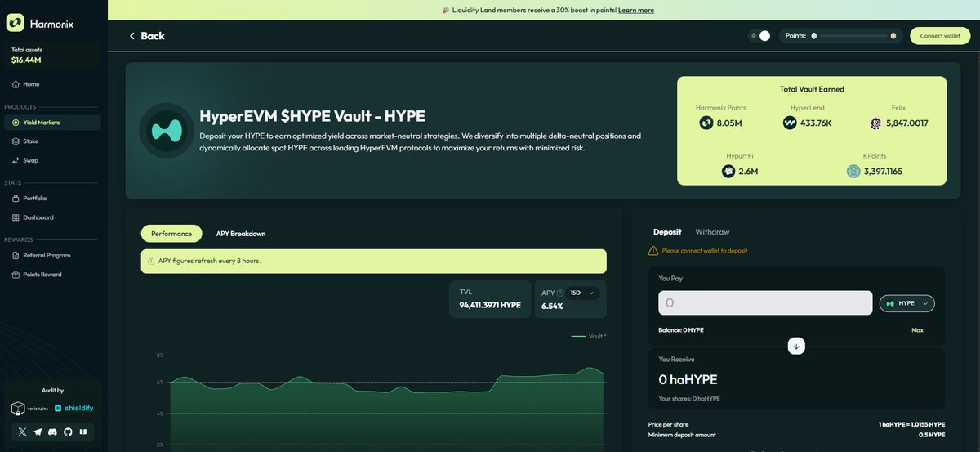
Task: Click the Felix rewards icon
Action: pyautogui.click(x=875, y=123)
